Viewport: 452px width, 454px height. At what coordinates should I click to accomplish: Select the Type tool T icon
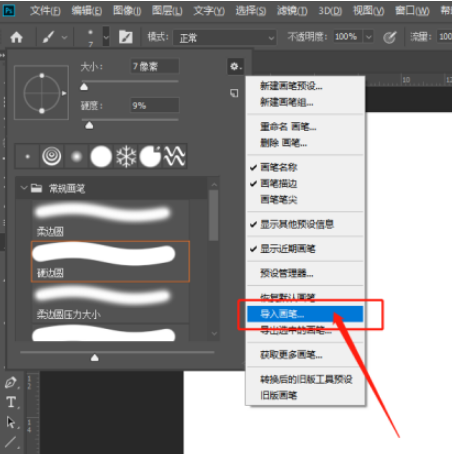click(11, 402)
